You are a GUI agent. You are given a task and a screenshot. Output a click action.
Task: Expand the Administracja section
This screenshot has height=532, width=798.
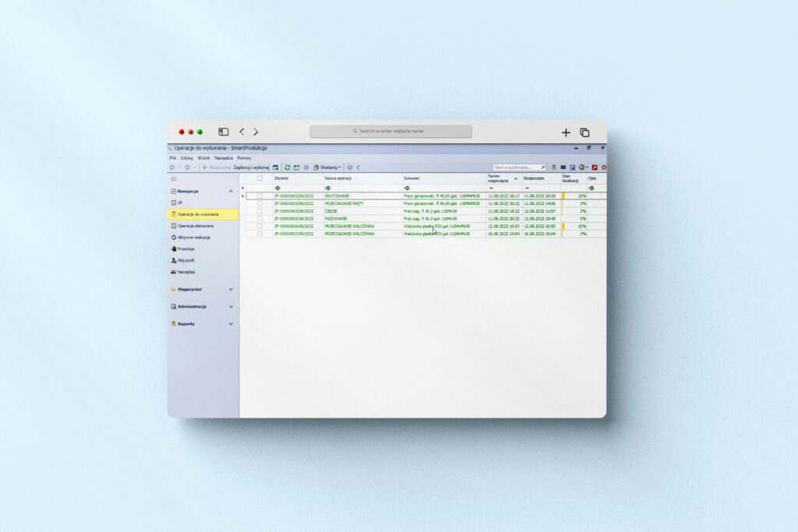(231, 306)
